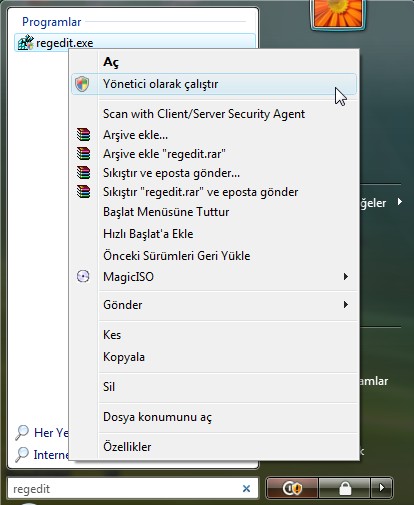Screen dimensions: 414x505
Task: Choose Scan with Client/Server Security Agent
Action: point(214,114)
